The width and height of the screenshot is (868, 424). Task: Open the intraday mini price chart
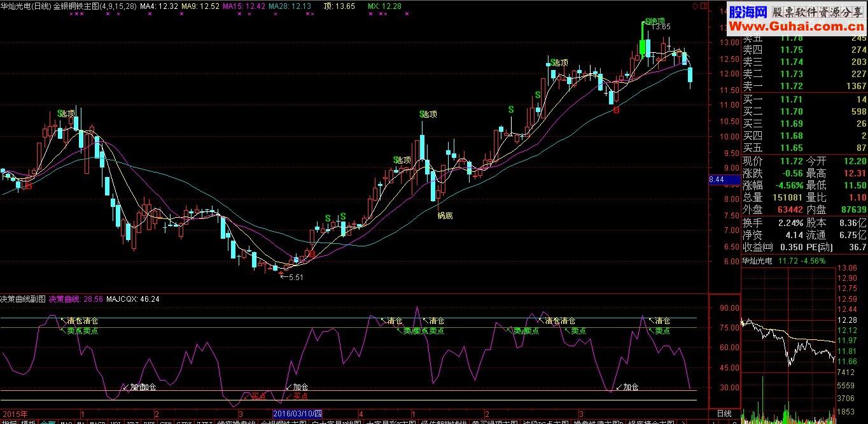788,318
